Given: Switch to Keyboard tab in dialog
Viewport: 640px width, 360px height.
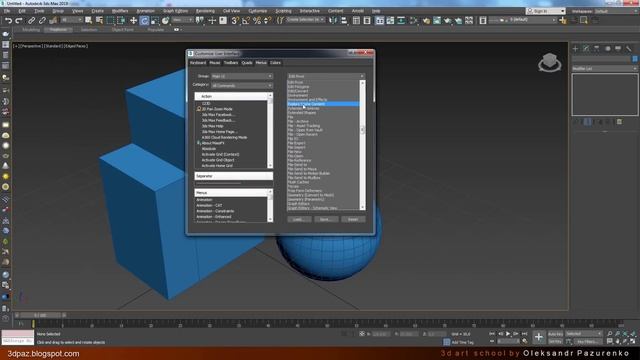Looking at the screenshot, I should (198, 63).
